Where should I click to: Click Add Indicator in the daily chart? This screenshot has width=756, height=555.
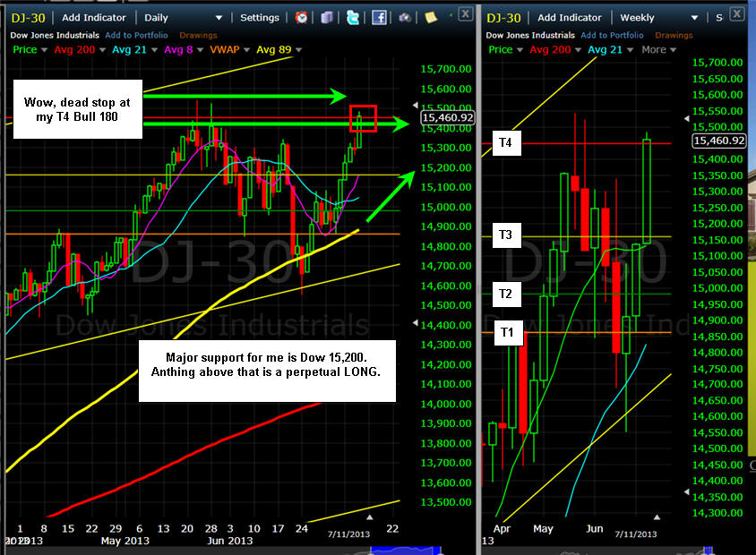pyautogui.click(x=94, y=18)
